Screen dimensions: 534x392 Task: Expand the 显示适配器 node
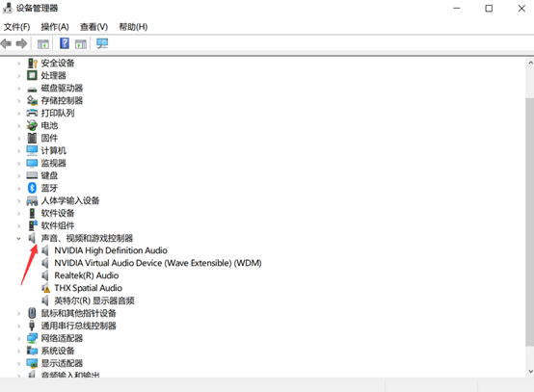click(x=18, y=363)
